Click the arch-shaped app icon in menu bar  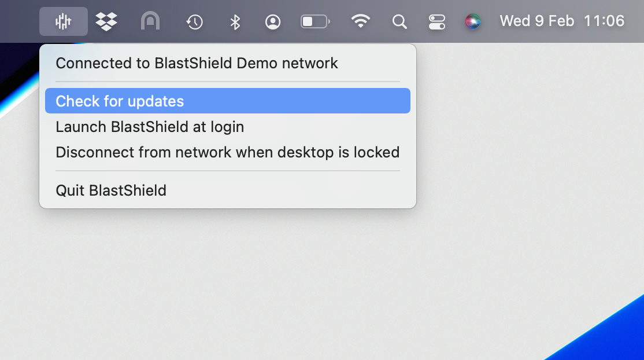point(150,21)
